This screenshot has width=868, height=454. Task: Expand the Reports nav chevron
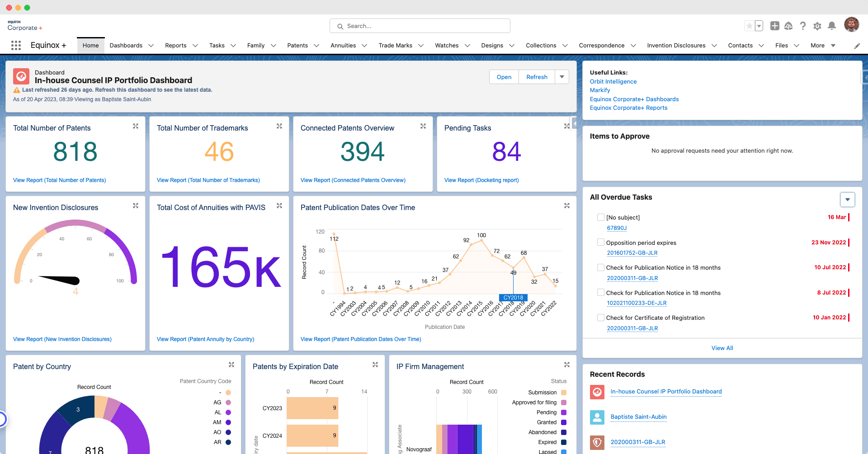click(x=195, y=46)
